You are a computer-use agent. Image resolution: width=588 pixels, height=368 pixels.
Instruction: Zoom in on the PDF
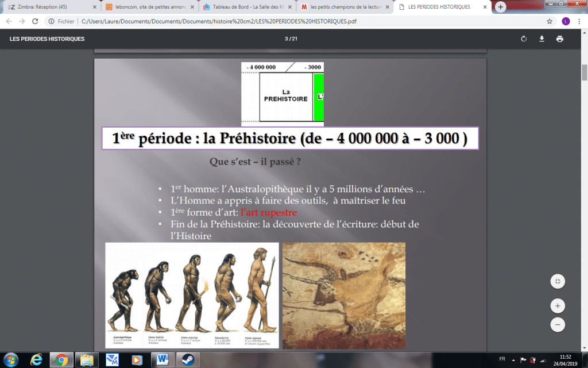coord(558,305)
